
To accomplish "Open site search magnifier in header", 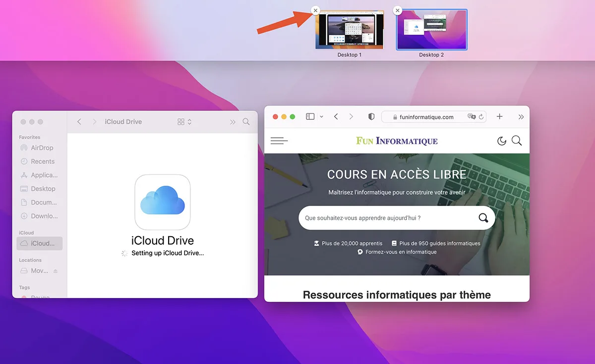I will pyautogui.click(x=517, y=141).
